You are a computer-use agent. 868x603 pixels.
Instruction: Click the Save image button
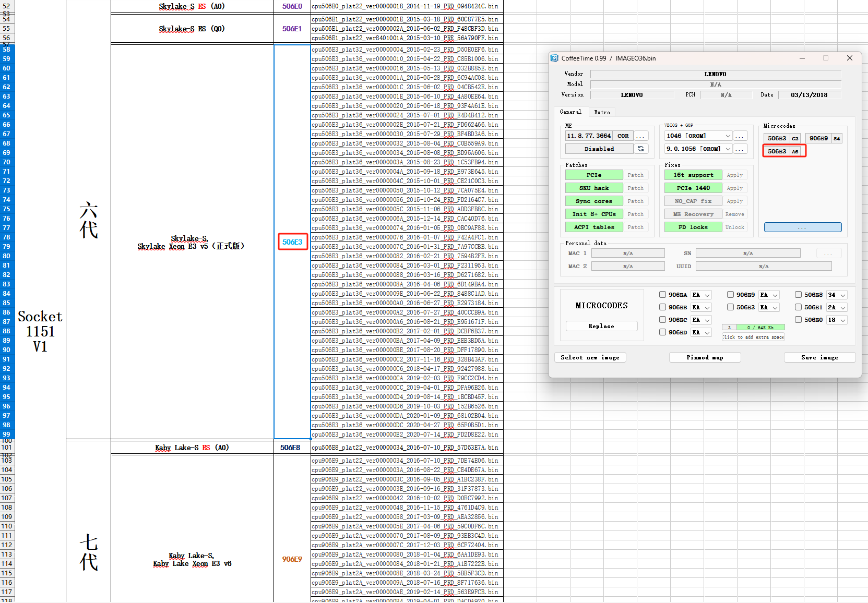[819, 357]
